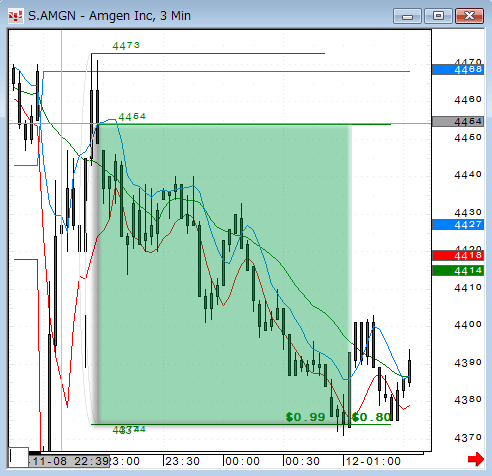492x476 pixels.
Task: Click the 12-01:00 time axis label
Action: 373,461
